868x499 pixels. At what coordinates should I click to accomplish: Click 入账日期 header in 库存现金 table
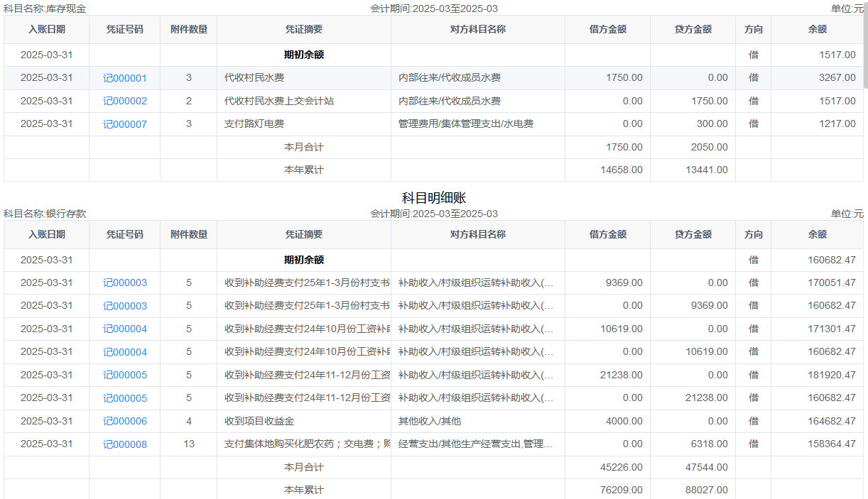point(47,30)
